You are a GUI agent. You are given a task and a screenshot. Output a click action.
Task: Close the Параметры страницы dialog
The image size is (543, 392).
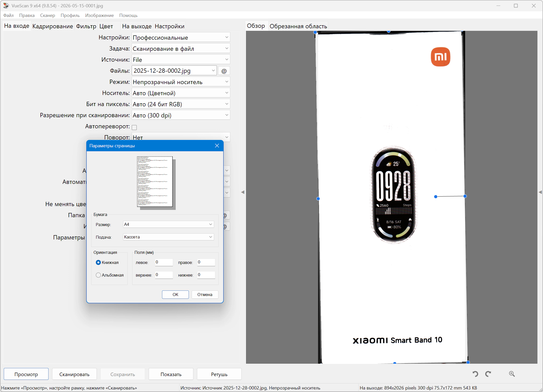pyautogui.click(x=217, y=146)
